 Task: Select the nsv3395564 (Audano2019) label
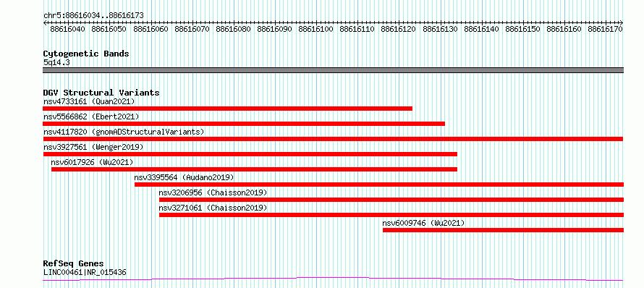[x=184, y=177]
